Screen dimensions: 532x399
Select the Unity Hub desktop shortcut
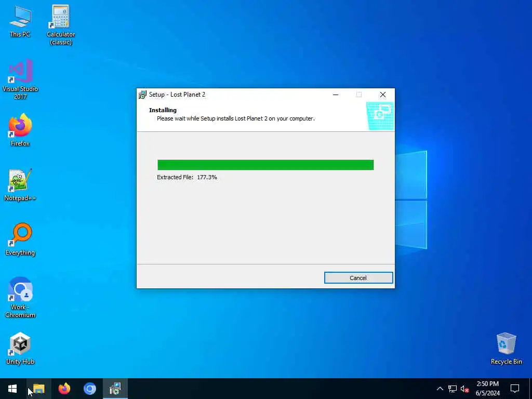coord(20,349)
